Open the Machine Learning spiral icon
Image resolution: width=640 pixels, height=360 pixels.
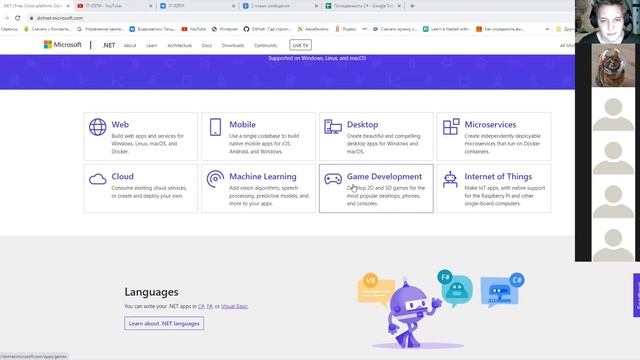215,179
